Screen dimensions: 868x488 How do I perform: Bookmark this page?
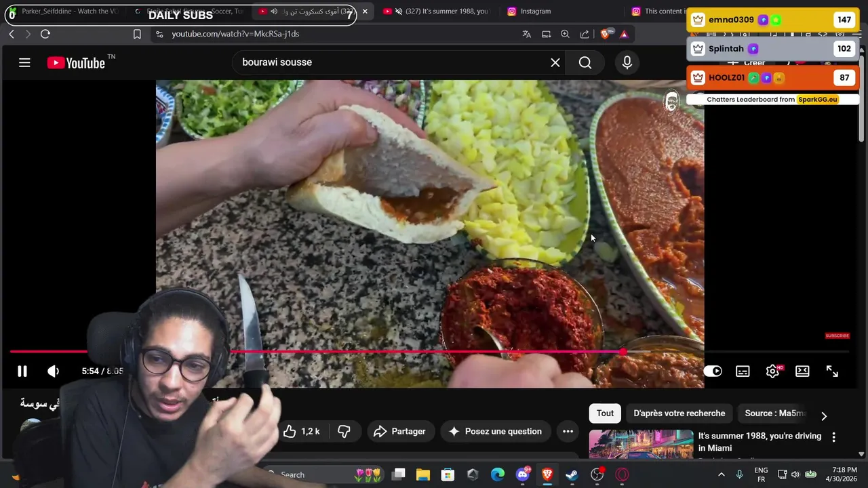[137, 34]
